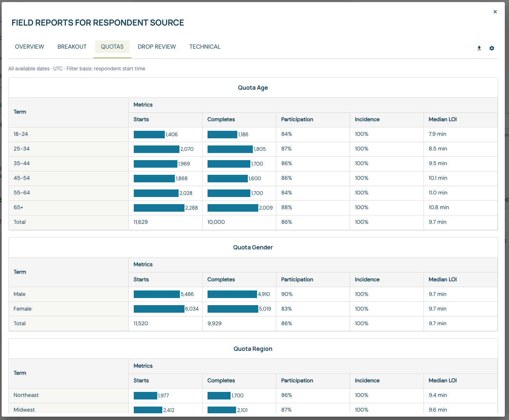Click the Completes bar for 25-34

[230, 149]
